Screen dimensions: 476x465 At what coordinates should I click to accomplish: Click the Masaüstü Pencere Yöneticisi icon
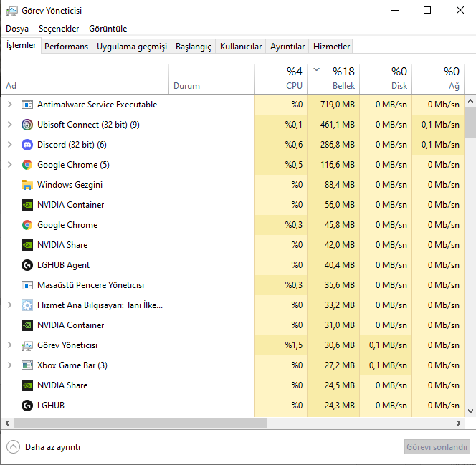point(27,285)
